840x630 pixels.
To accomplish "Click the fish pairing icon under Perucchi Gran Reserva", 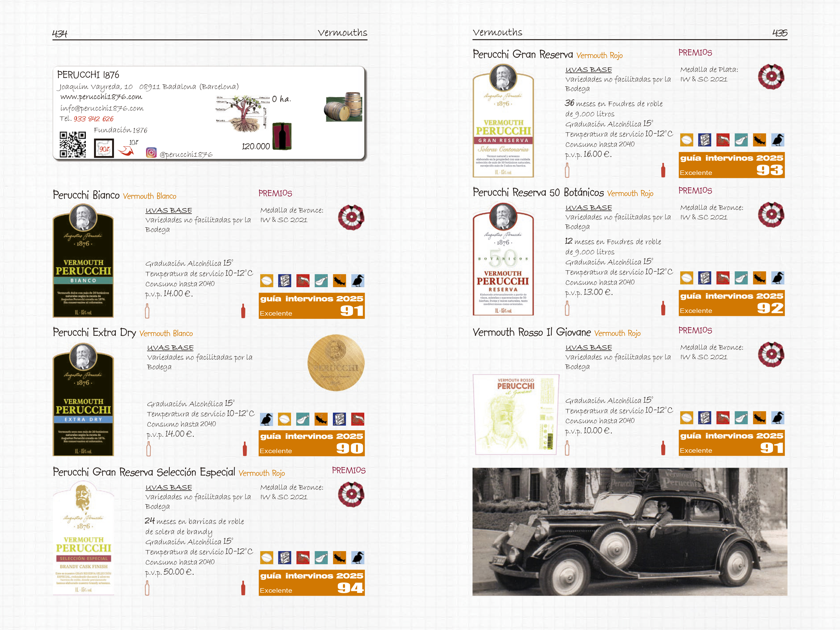I will (x=759, y=140).
